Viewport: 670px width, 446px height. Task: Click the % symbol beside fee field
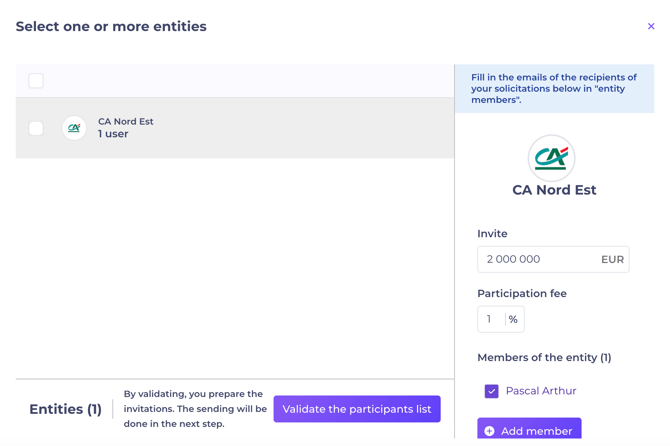pyautogui.click(x=513, y=319)
